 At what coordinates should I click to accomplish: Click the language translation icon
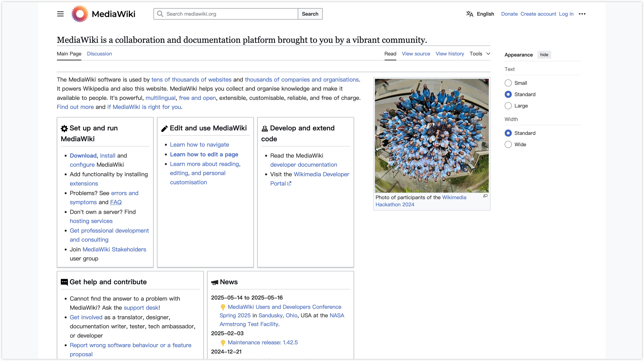point(469,14)
